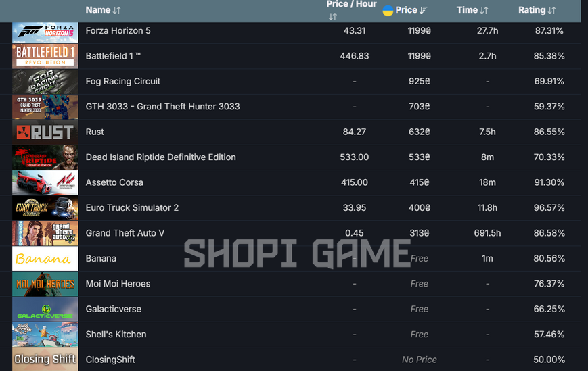Screen dimensions: 588x371
Task: Open the Banana game title
Action: 101,258
